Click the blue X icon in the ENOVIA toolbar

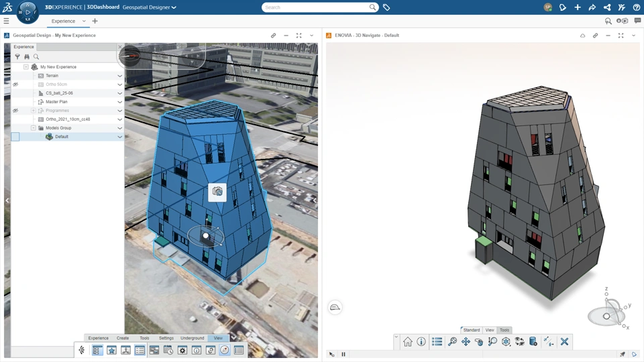pos(564,341)
